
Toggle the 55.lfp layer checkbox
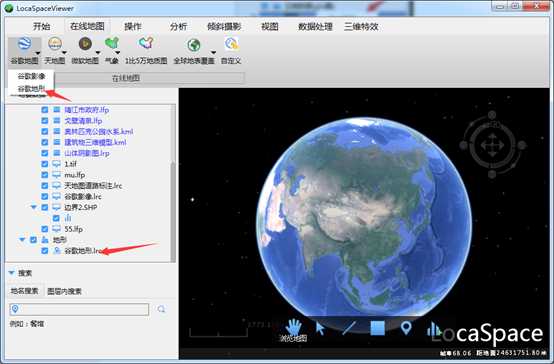tap(45, 229)
